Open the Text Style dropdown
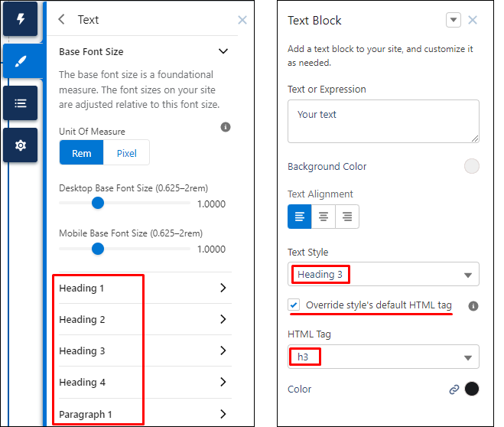 (x=383, y=274)
